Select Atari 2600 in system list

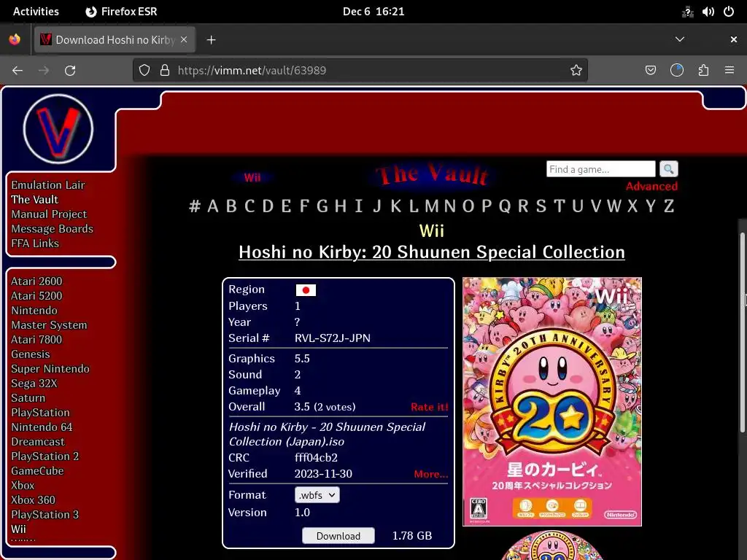click(x=36, y=281)
